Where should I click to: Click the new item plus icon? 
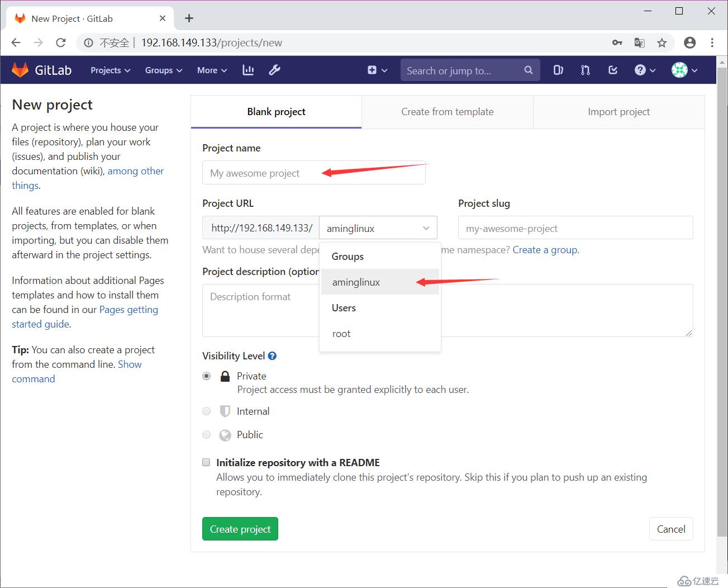click(372, 70)
